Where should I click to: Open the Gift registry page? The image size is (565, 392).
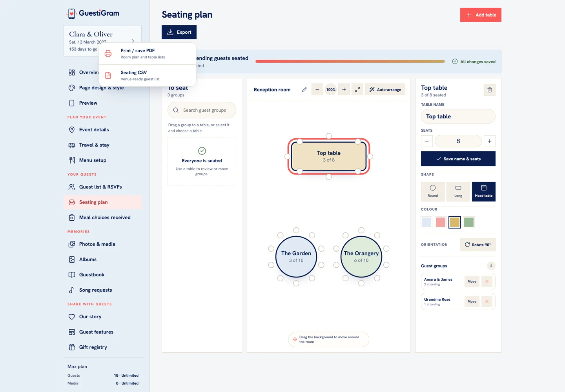click(x=102, y=347)
